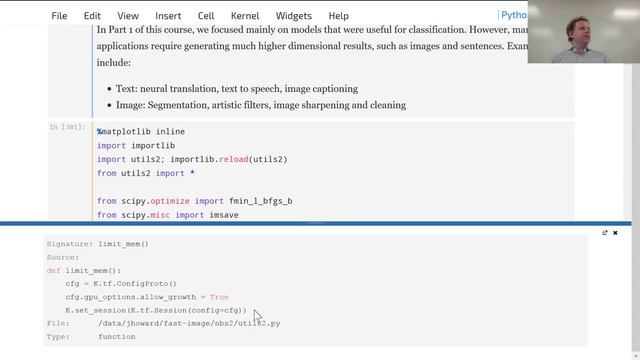
Task: Click the utils2.py file path in pager
Action: coord(189,323)
